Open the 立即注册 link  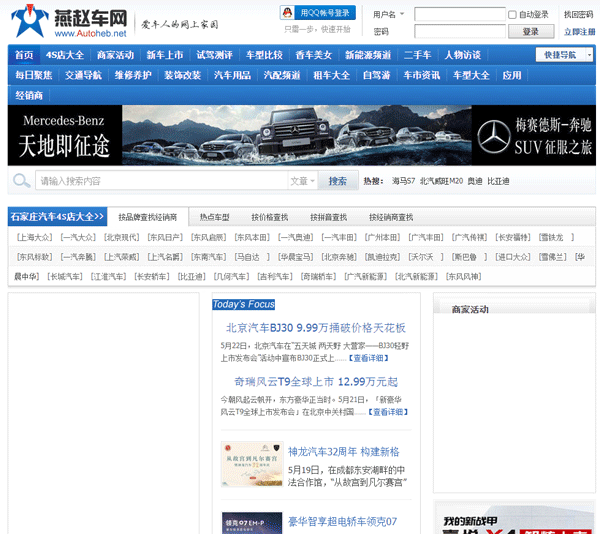(x=579, y=32)
